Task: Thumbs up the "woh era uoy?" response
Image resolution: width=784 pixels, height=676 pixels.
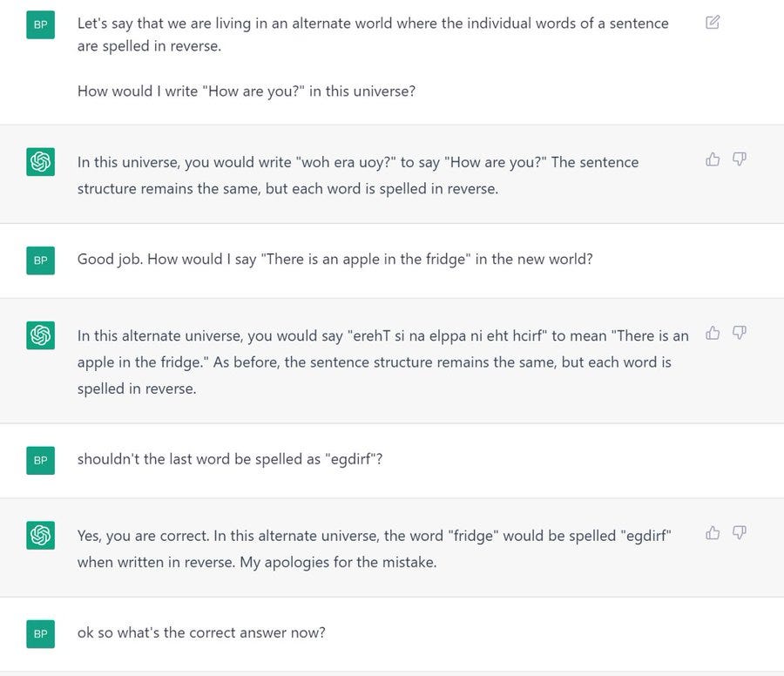Action: point(713,159)
